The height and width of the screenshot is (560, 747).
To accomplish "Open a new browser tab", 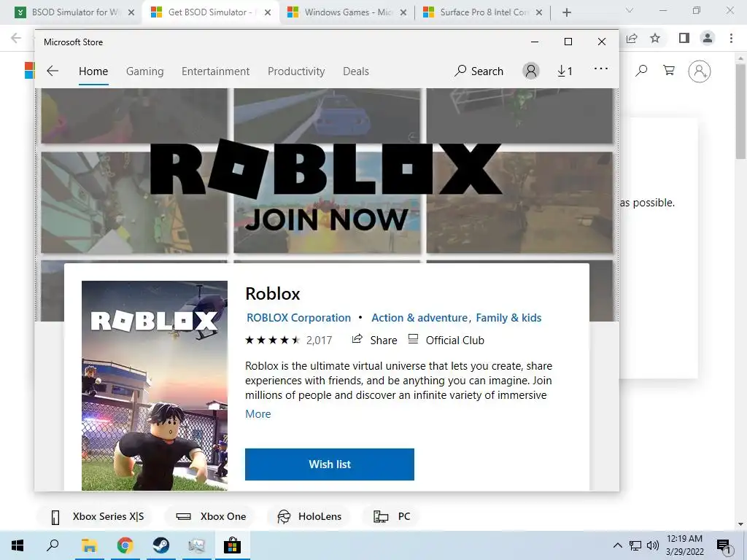I will [x=566, y=13].
